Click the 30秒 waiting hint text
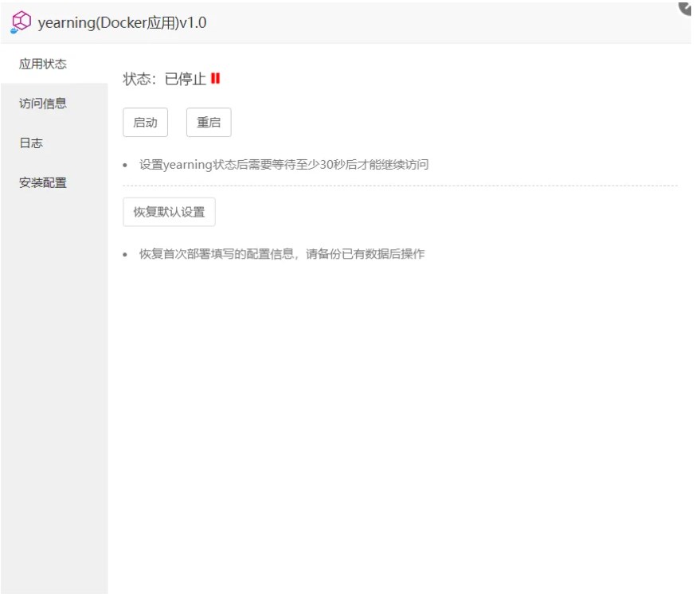This screenshot has width=700, height=594. click(x=284, y=165)
